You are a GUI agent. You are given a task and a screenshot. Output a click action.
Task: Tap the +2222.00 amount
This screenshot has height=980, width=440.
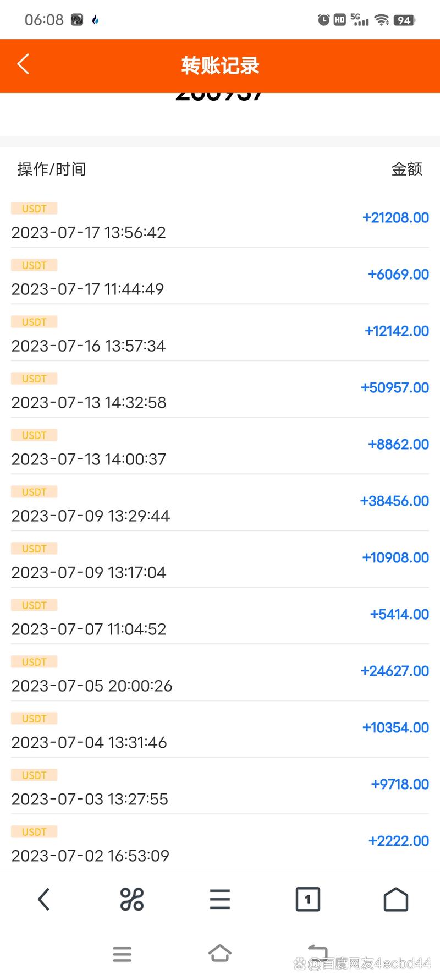(x=398, y=841)
